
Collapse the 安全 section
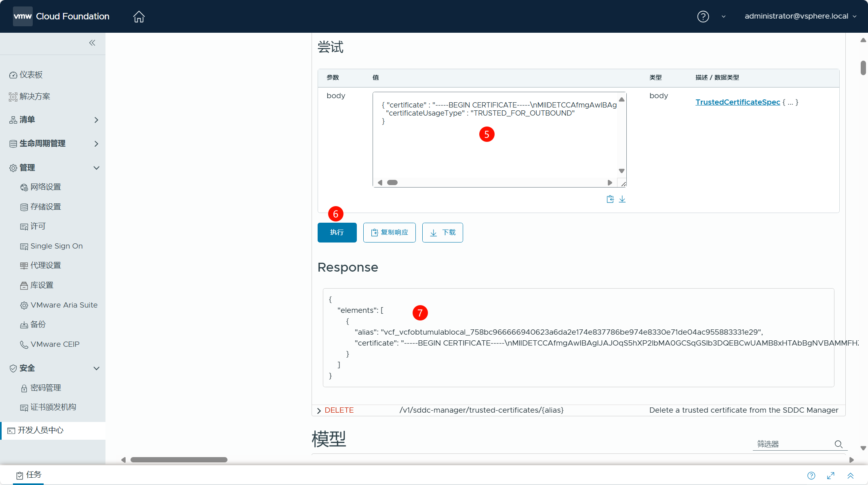[96, 368]
